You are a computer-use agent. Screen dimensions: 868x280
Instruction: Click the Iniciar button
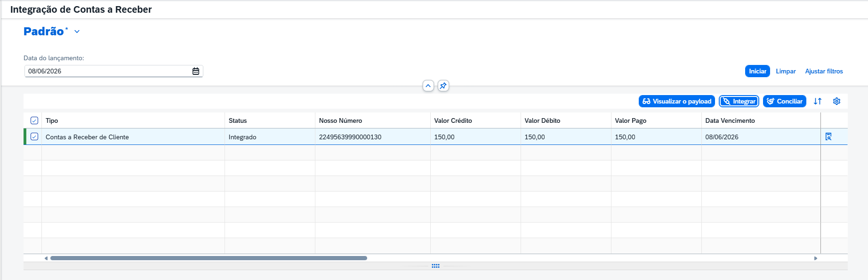(757, 71)
